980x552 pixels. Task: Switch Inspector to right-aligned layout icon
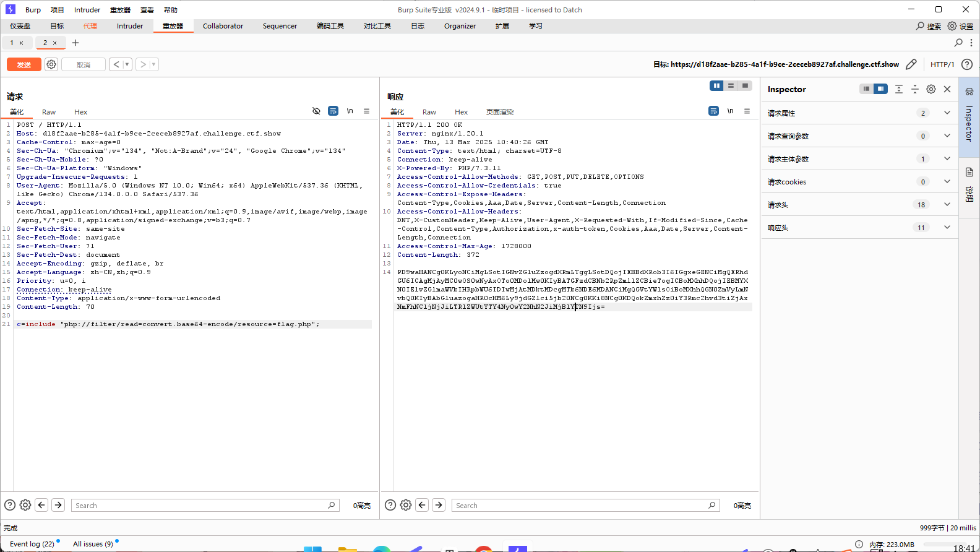(x=880, y=88)
